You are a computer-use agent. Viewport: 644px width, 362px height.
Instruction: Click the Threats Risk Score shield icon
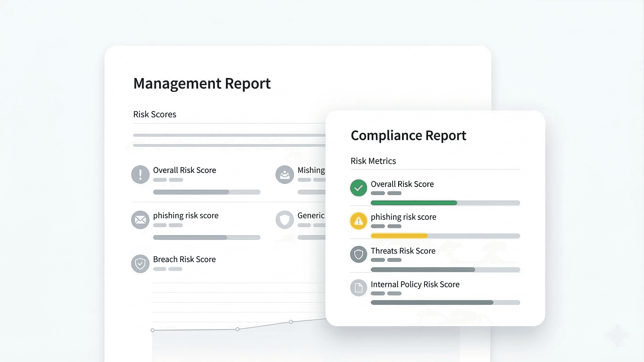(x=358, y=254)
